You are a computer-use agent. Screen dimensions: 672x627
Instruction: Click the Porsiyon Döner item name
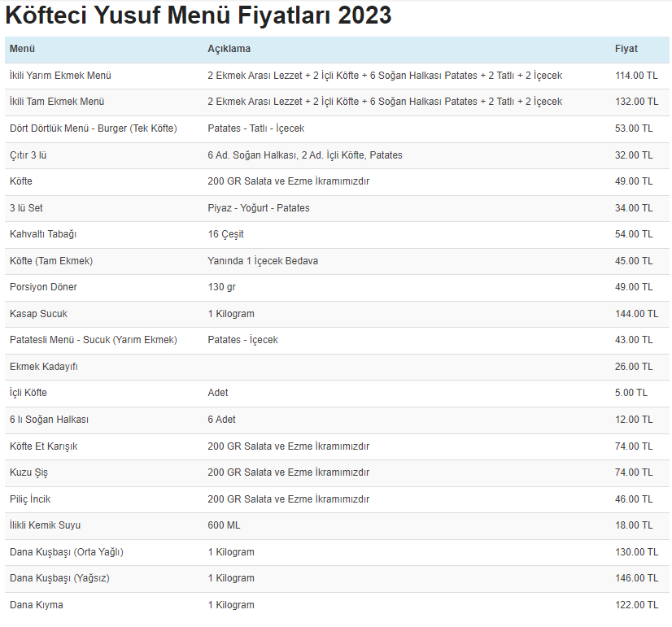[x=43, y=287]
